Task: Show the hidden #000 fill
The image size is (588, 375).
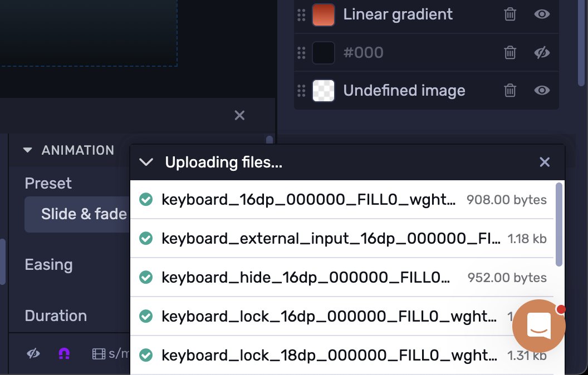Action: 542,52
